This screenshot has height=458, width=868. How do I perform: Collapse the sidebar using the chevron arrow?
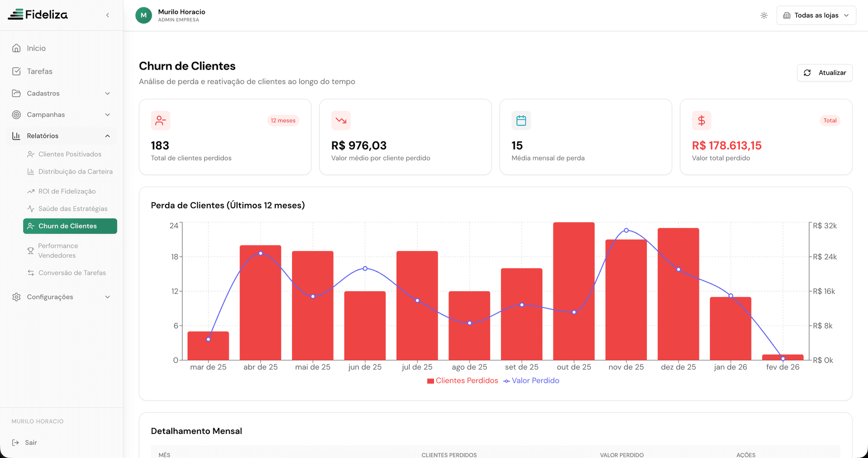pyautogui.click(x=108, y=15)
